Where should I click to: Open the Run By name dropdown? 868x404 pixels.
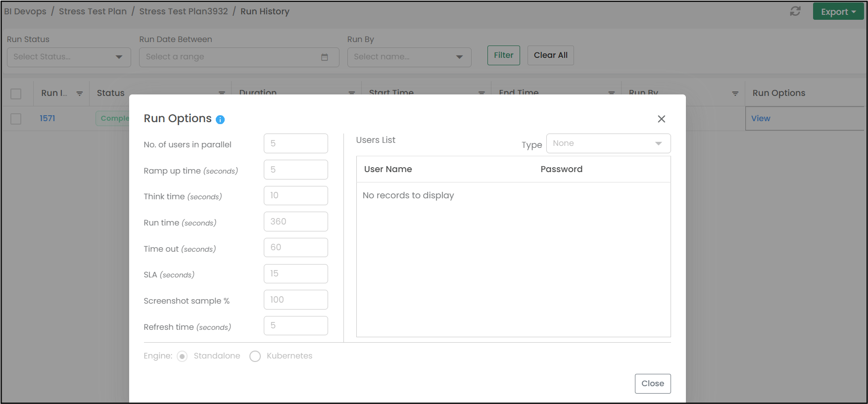pos(409,57)
